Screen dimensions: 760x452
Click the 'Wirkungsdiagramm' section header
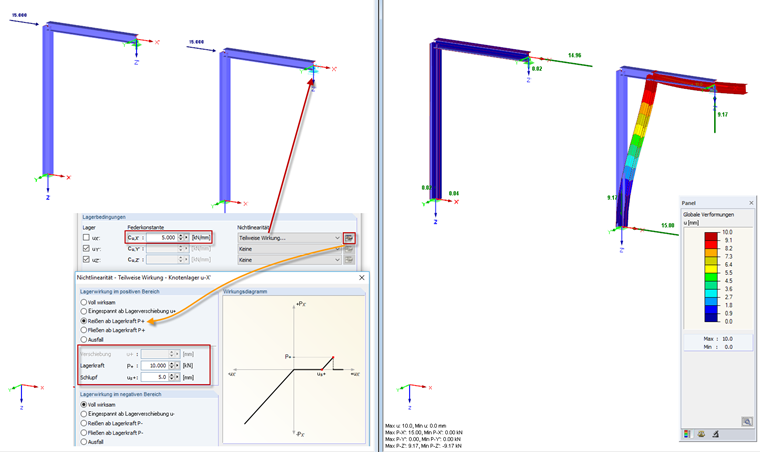(x=245, y=292)
